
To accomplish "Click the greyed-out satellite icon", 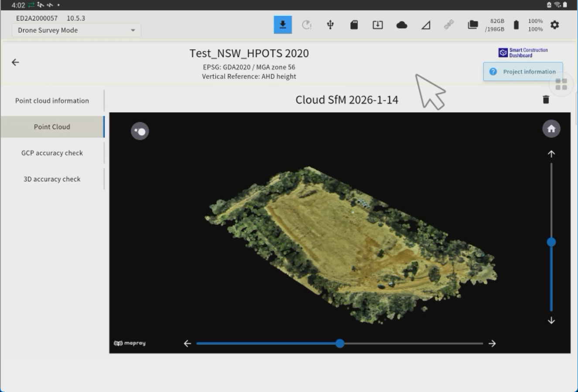I will point(449,25).
